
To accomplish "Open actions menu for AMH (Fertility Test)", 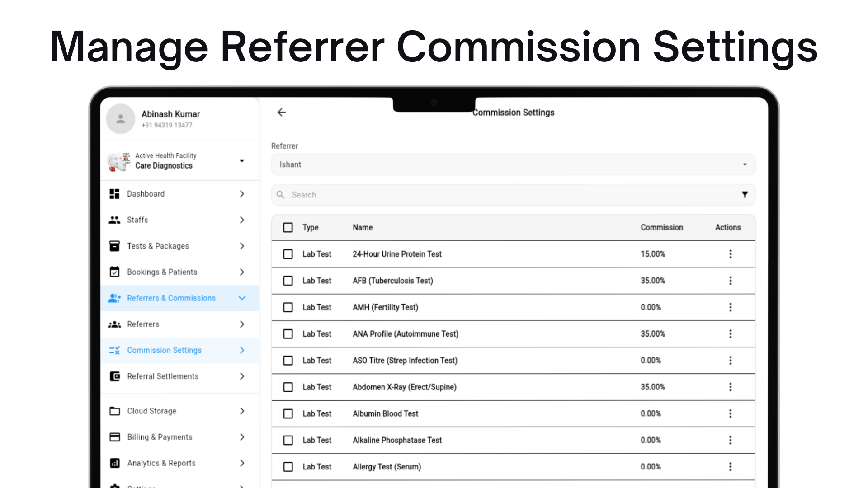I will point(730,307).
